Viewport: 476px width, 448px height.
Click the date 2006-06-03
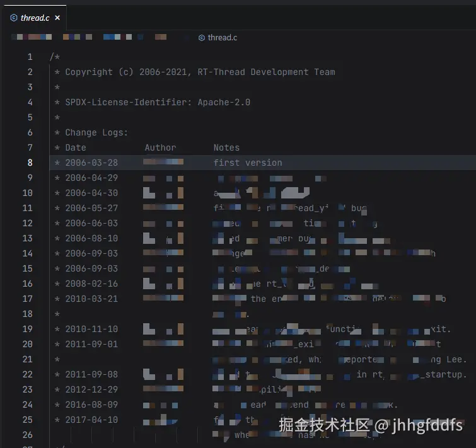click(91, 223)
